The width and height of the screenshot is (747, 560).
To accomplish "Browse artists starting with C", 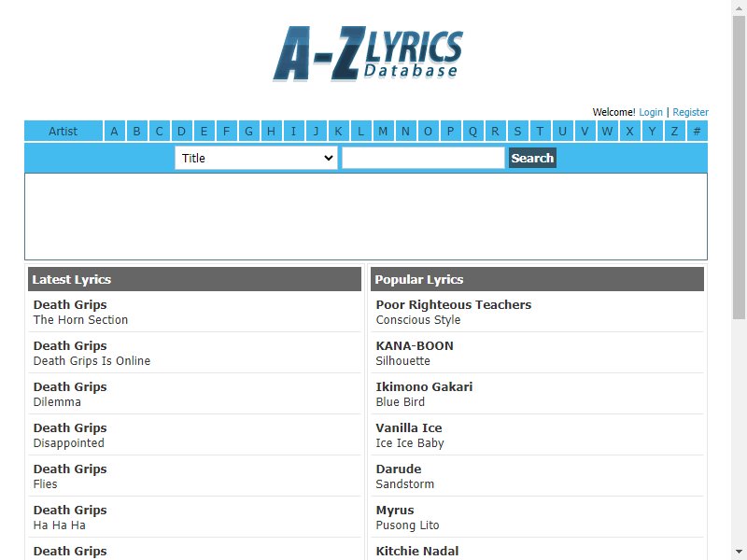I will pyautogui.click(x=159, y=132).
